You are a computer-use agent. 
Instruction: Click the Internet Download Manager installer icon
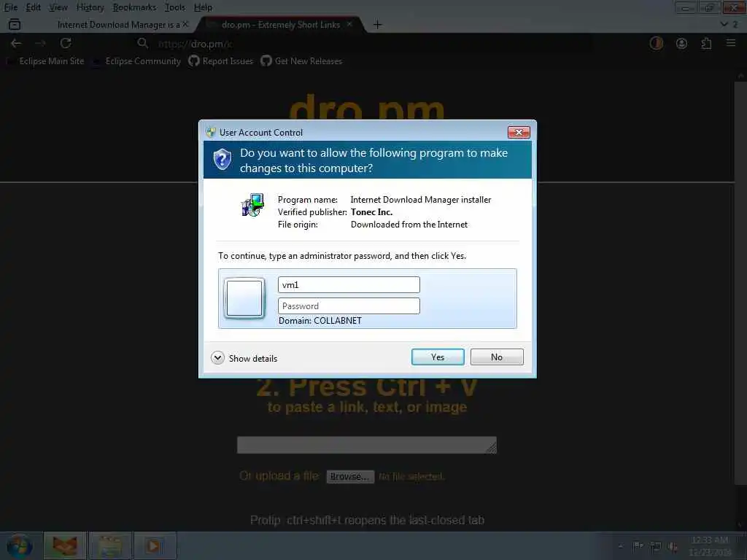pyautogui.click(x=252, y=205)
